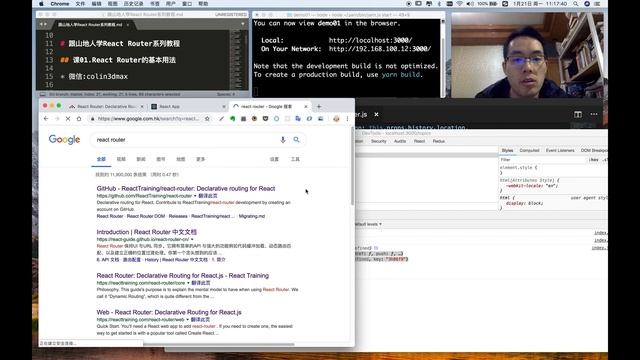The image size is (640, 360).
Task: Select the 地图 search filter tab
Action: pyautogui.click(x=181, y=159)
